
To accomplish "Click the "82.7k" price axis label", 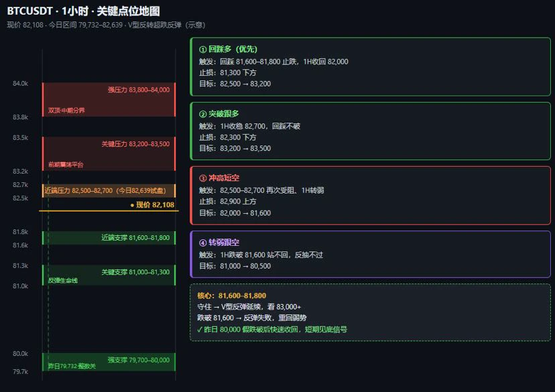I will (20, 185).
